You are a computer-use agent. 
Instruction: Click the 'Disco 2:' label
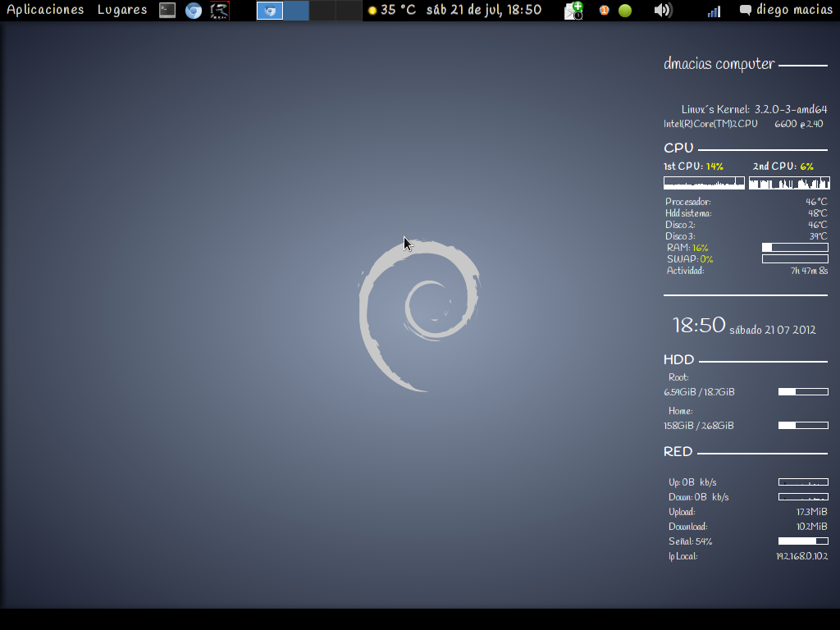pyautogui.click(x=680, y=225)
